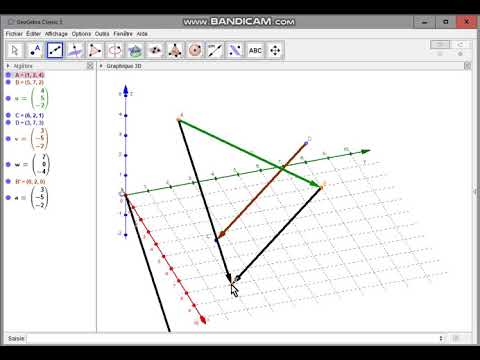
Task: Click the redo button
Action: (x=460, y=44)
